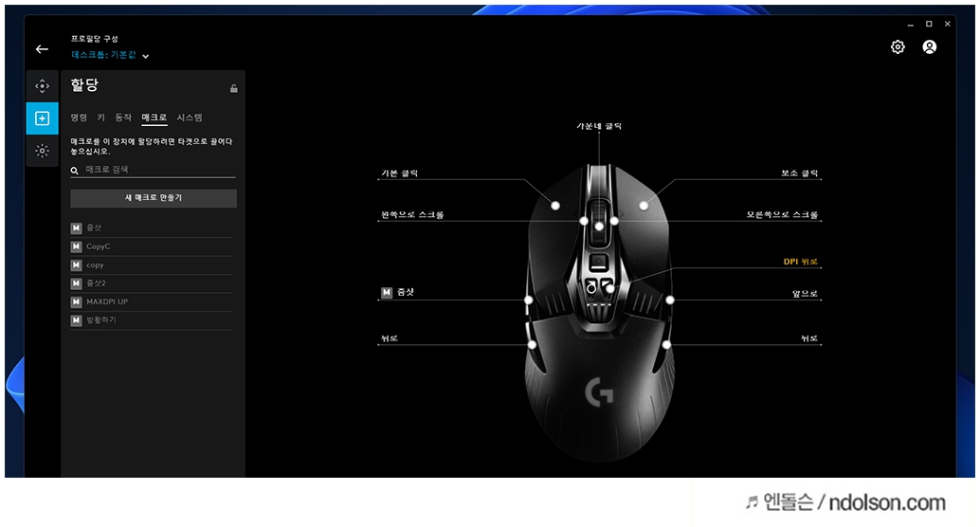Select the MAXDPI UP macro row
Screen dimensions: 980x527
pos(152,301)
